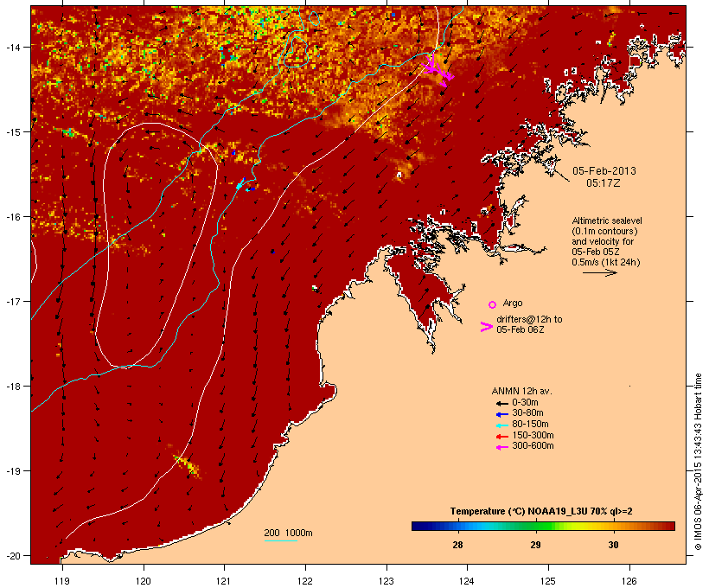Click the black 0-30m legend arrow

502,403
